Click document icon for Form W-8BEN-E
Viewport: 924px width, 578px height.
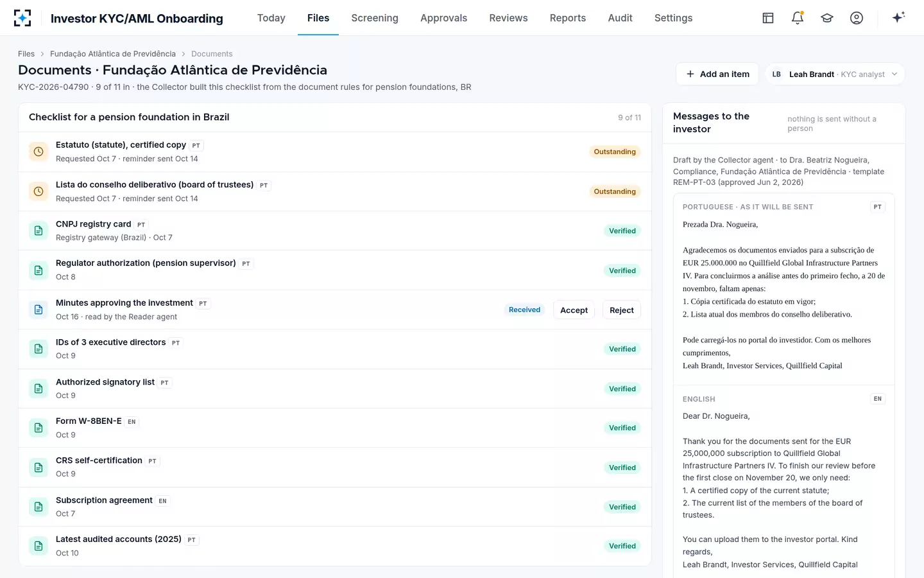38,428
